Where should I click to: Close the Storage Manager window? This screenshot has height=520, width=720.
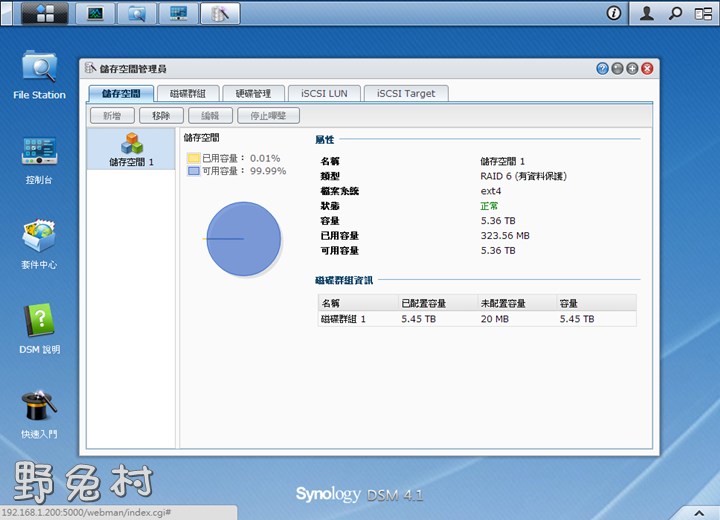click(647, 69)
